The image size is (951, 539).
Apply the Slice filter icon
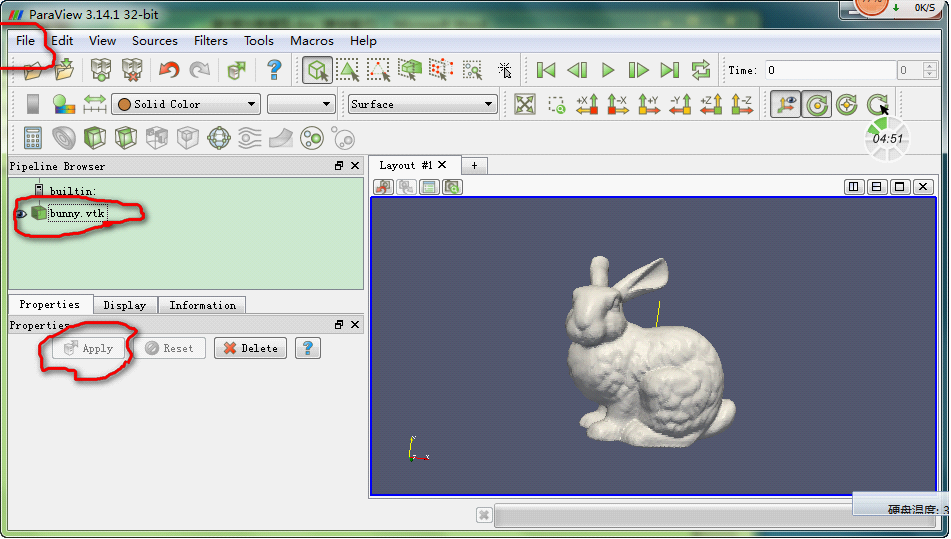[x=126, y=138]
